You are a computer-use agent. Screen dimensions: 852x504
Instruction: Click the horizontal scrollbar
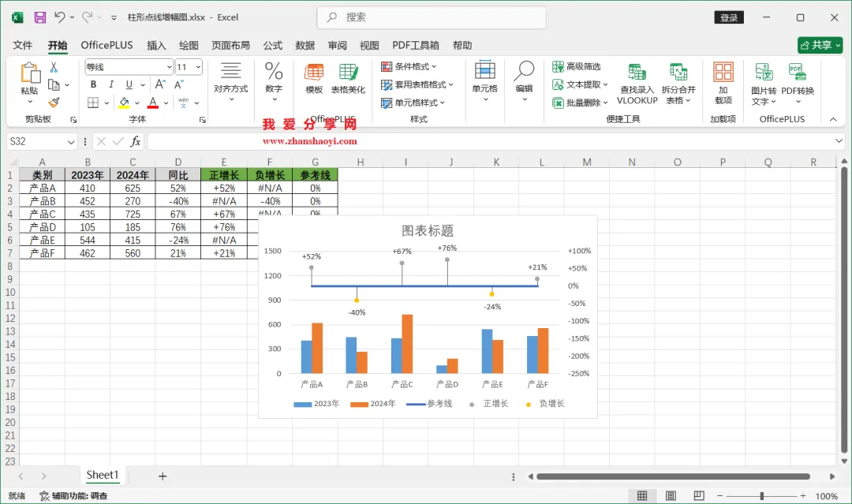[673, 476]
